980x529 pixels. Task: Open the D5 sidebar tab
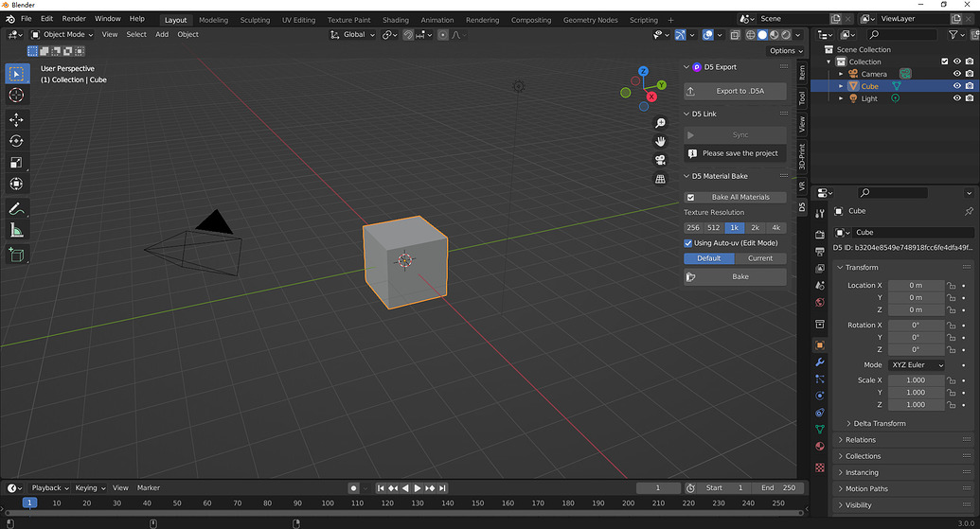click(802, 206)
